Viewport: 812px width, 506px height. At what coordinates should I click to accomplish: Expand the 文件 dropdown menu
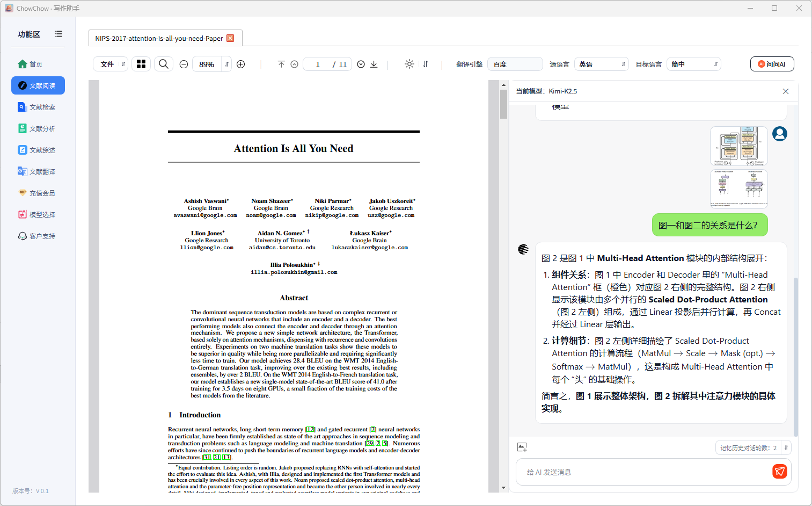click(x=111, y=64)
